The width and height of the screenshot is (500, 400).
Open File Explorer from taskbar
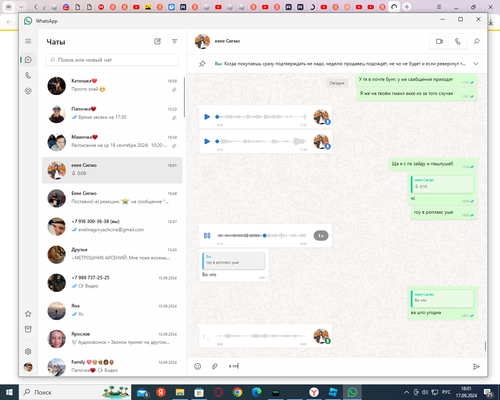coord(180,392)
